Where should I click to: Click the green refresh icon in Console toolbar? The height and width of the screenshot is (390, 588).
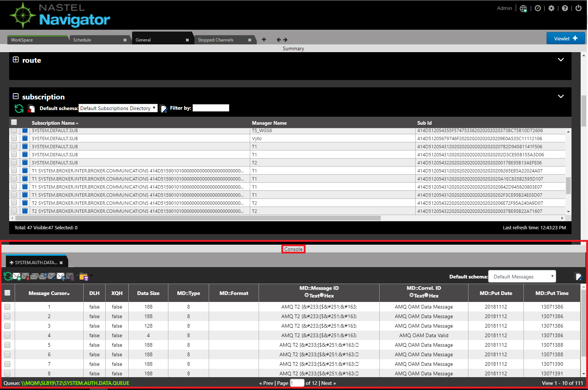tap(8, 276)
